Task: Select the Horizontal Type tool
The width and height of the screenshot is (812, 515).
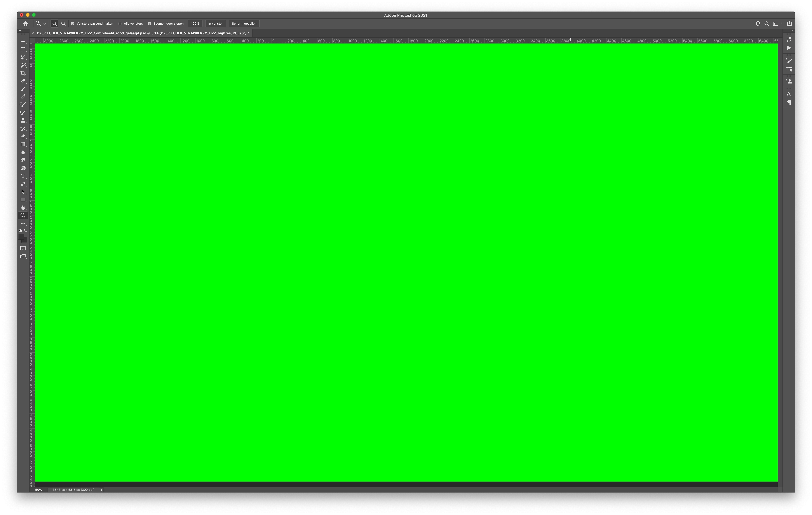Action: [x=23, y=176]
